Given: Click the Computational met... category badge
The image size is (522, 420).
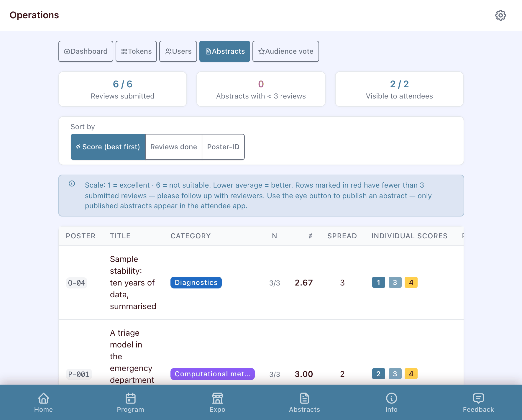Looking at the screenshot, I should (213, 374).
